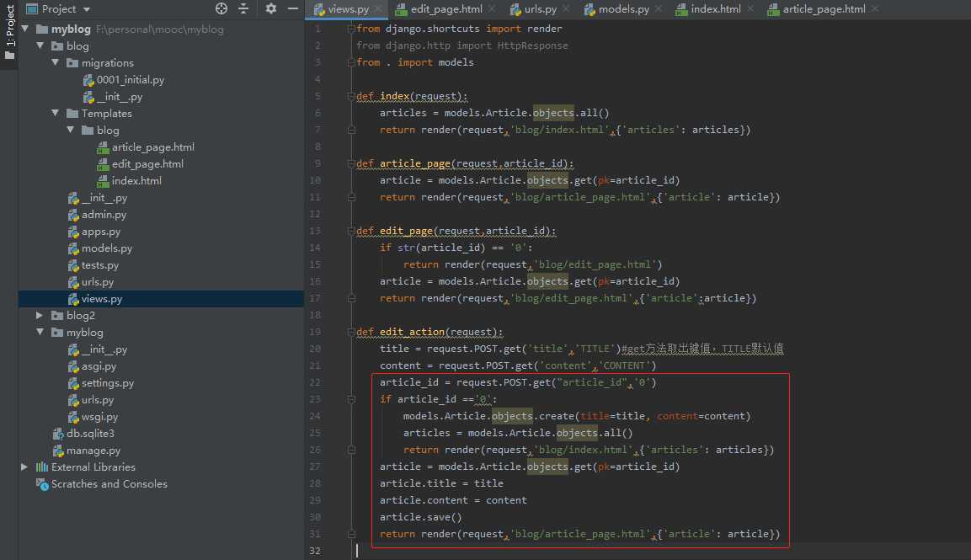The width and height of the screenshot is (971, 560).
Task: Fold the index function on line 5
Action: [351, 96]
